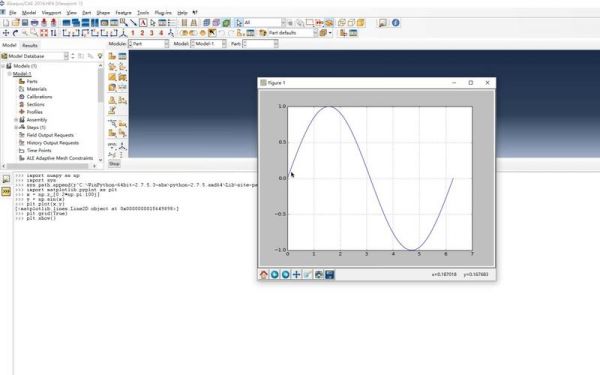Image resolution: width=600 pixels, height=375 pixels.
Task: Open the help information icon in top toolbar
Action: pyautogui.click(x=396, y=23)
